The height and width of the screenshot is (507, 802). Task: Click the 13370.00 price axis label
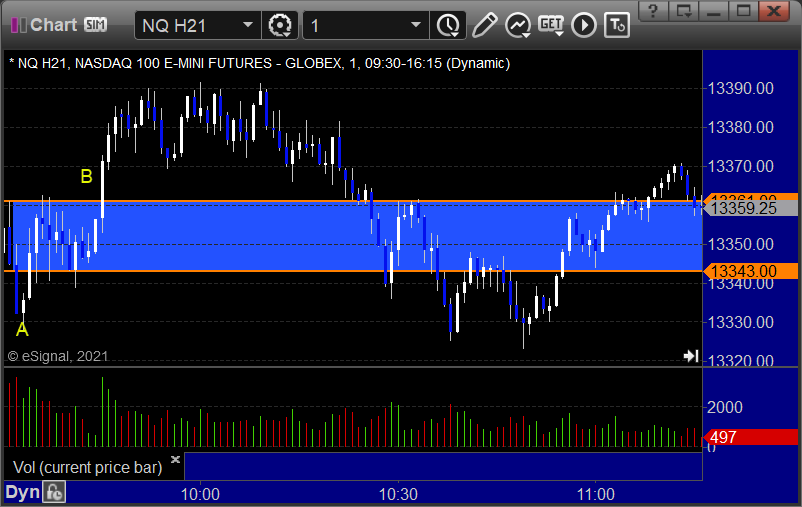point(740,166)
